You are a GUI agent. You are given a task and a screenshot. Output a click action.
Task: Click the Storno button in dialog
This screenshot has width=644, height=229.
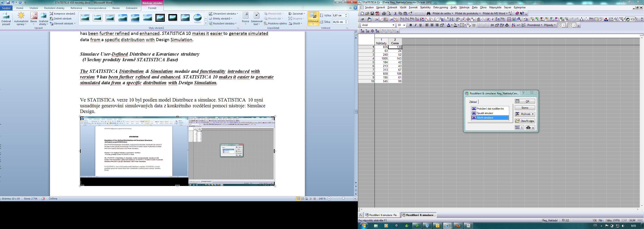point(525,108)
